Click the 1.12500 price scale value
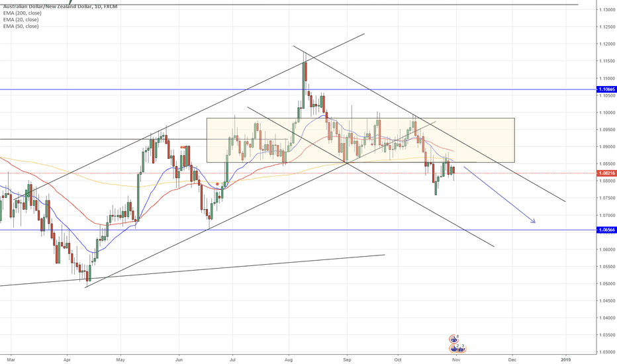The width and height of the screenshot is (617, 364). pyautogui.click(x=608, y=27)
